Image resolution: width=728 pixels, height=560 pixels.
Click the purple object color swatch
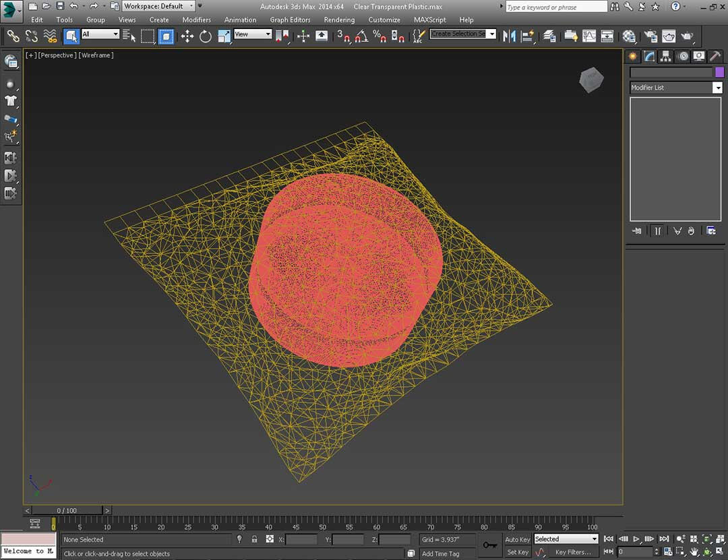pos(719,72)
